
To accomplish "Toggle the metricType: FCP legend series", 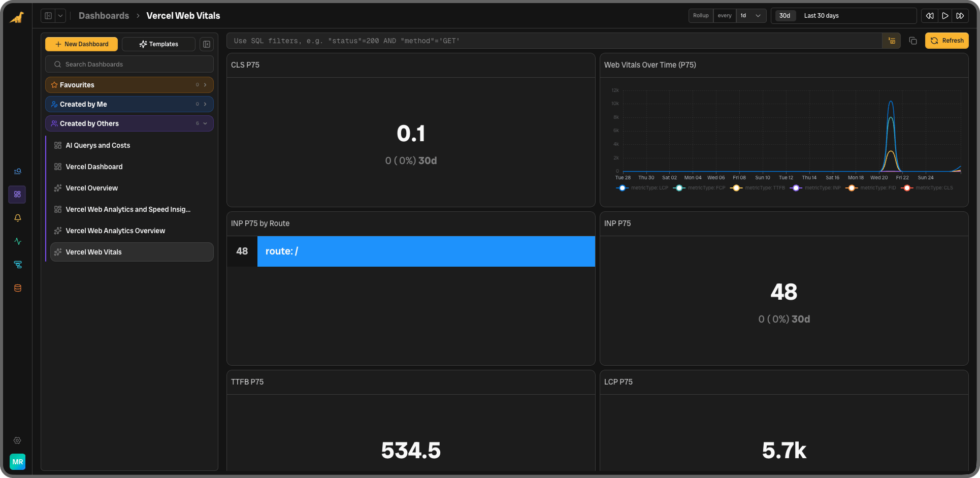I will click(x=699, y=188).
